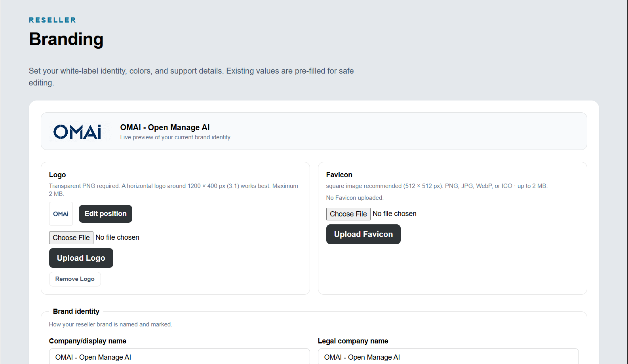Click 'OMAI - Open Manage AI' preview title
The width and height of the screenshot is (628, 364).
(165, 127)
